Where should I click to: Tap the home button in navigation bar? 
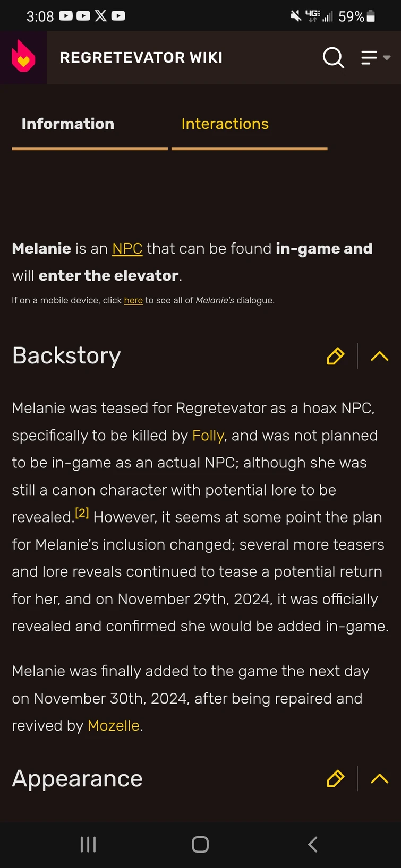200,844
